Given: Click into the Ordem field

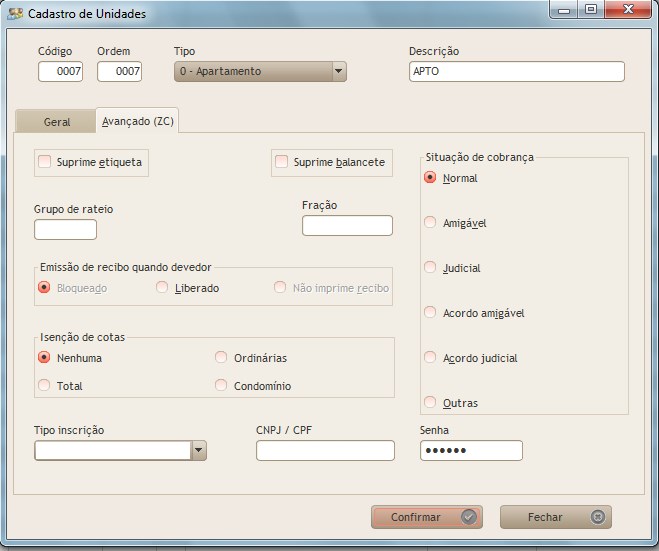Looking at the screenshot, I should [x=119, y=71].
